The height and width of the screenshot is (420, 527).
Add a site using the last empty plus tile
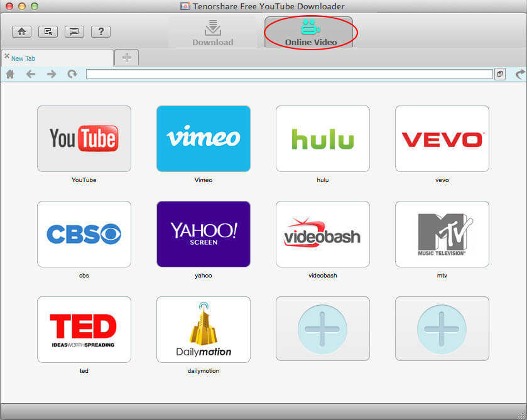[x=442, y=329]
